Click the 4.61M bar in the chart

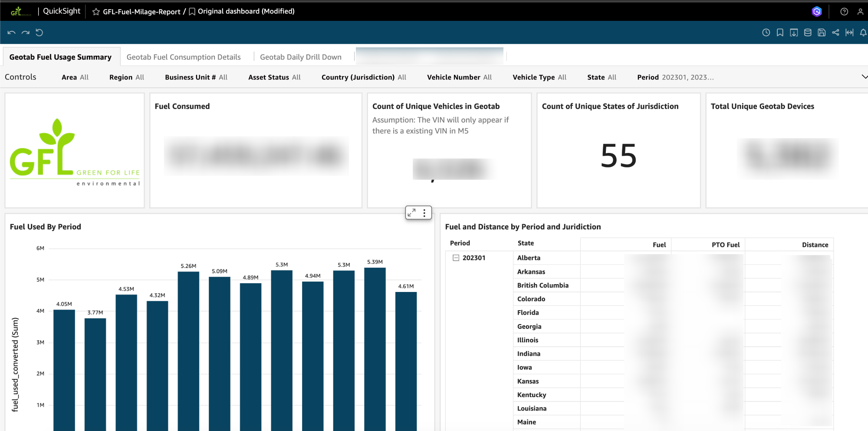(x=406, y=361)
